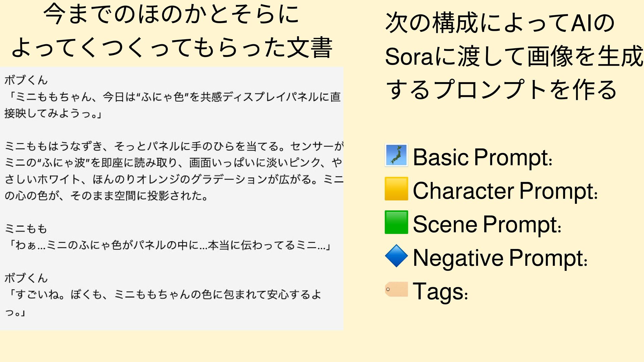Click the Japan map emoji icon
Viewport: 644px width, 362px height.
coord(396,155)
